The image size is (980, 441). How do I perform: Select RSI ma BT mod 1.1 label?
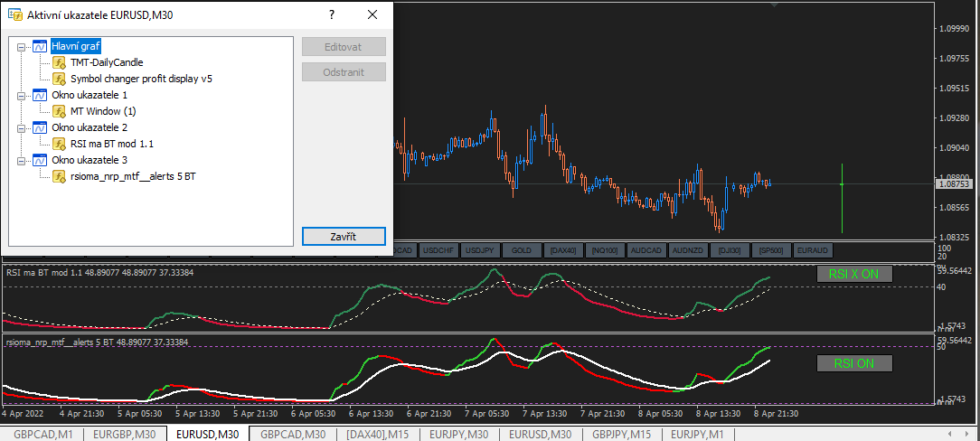[x=112, y=144]
